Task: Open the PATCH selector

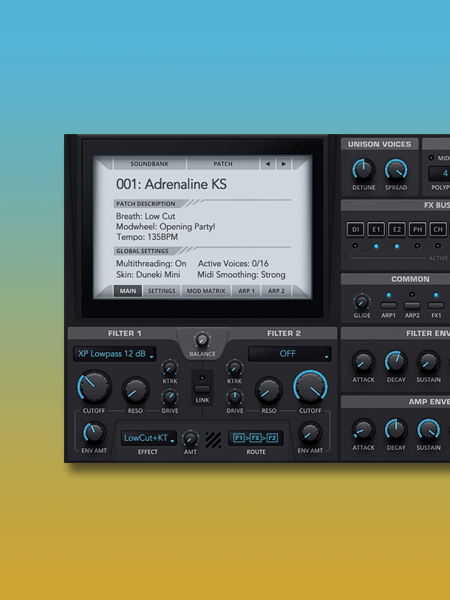Action: 223,164
